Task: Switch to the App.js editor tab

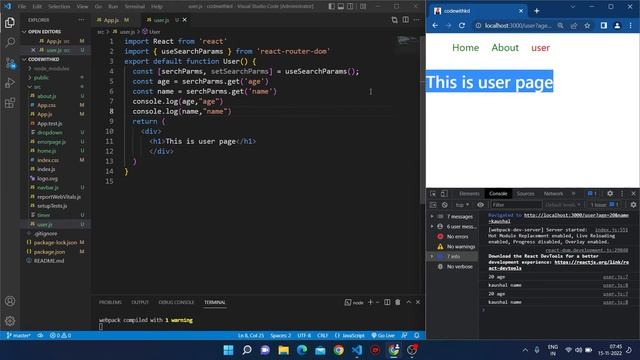Action: pyautogui.click(x=111, y=20)
